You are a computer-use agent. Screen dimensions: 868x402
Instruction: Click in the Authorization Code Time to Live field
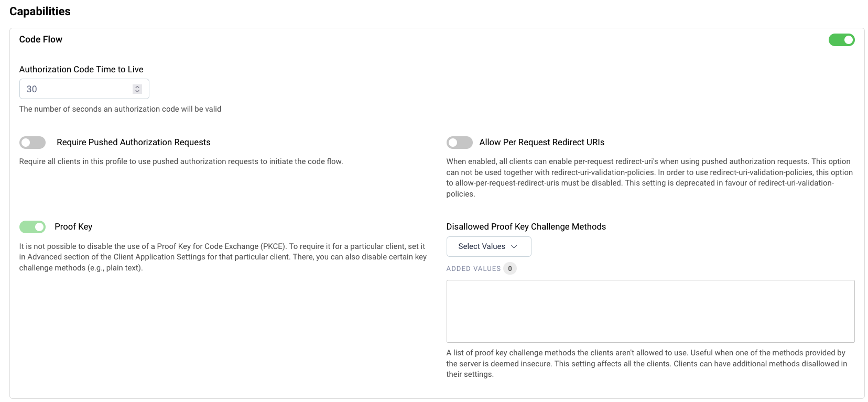76,89
